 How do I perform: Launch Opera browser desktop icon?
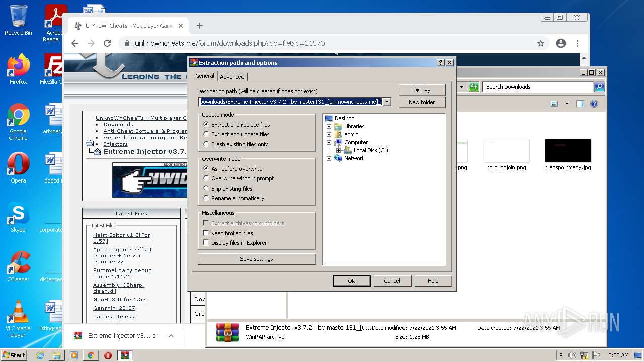(x=18, y=168)
